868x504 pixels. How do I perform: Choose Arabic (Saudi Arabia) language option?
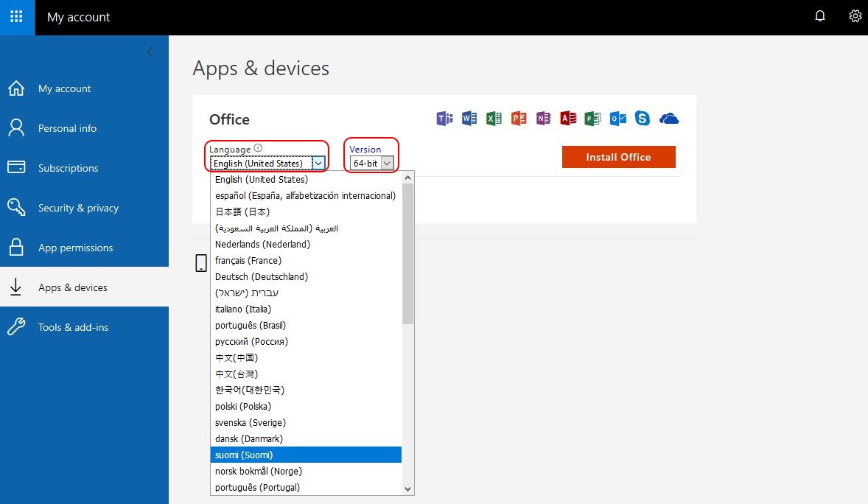(x=306, y=228)
